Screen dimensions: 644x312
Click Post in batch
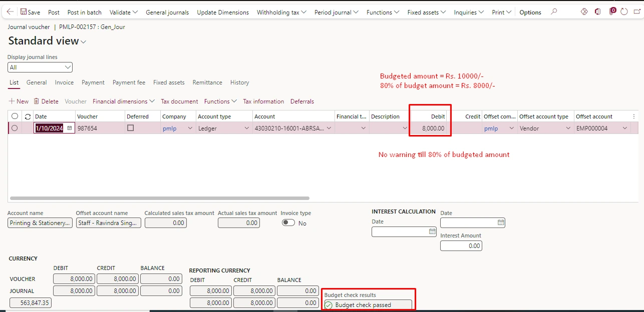(85, 12)
